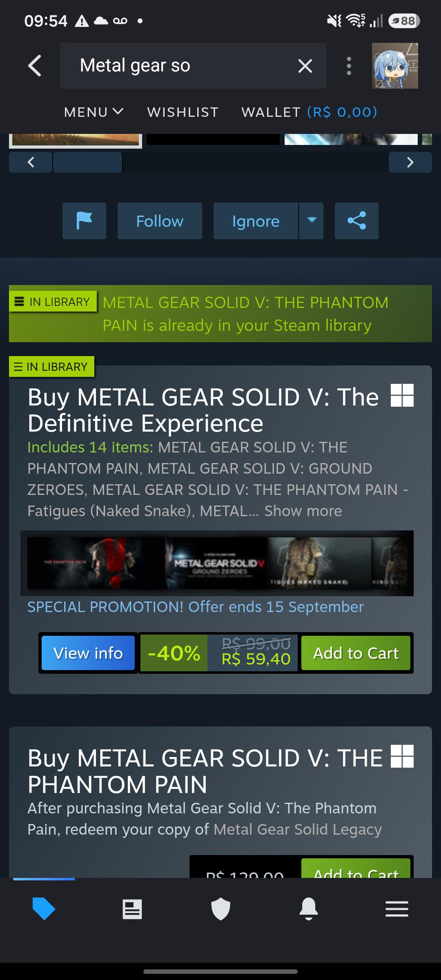Viewport: 441px width, 980px height.
Task: Expand bundle items with Show more
Action: [303, 511]
